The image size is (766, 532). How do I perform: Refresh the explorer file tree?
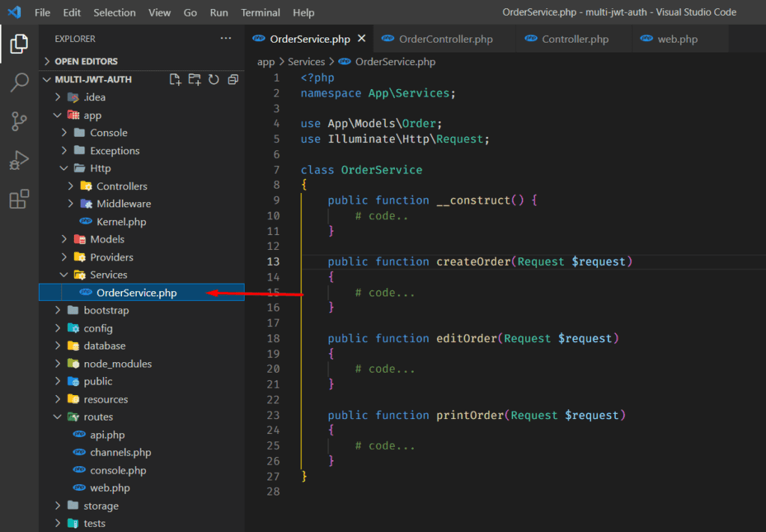click(214, 79)
